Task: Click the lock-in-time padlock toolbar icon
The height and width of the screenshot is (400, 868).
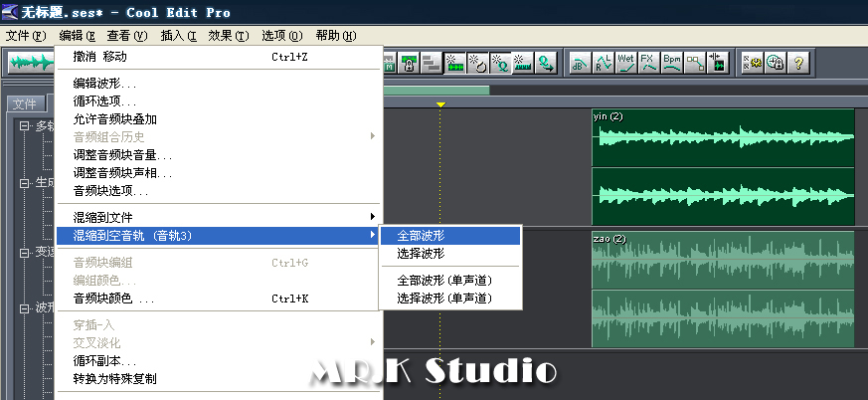Action: [x=410, y=63]
